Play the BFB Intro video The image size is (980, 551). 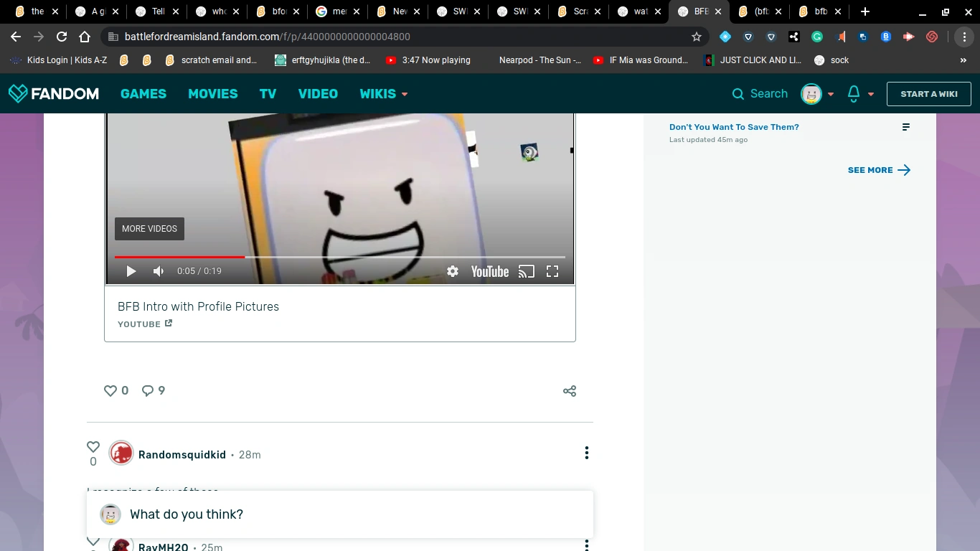(x=131, y=271)
